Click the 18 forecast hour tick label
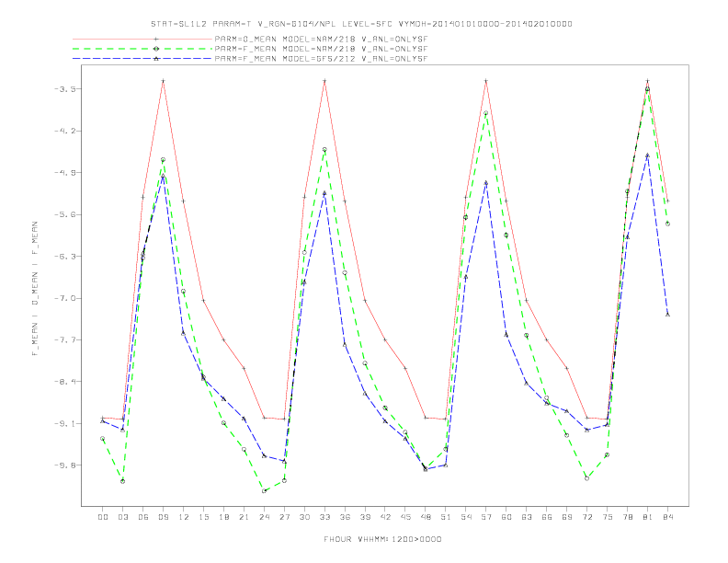728x563 pixels. (x=223, y=517)
